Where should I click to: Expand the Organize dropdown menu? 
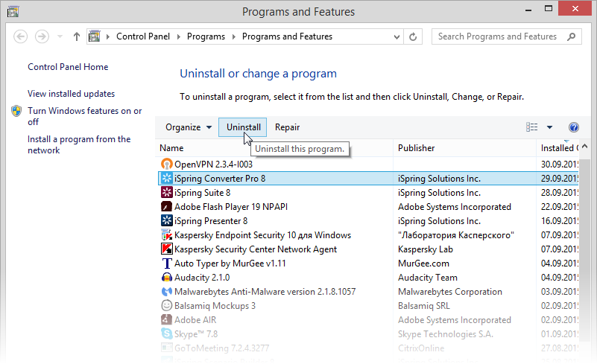click(188, 127)
